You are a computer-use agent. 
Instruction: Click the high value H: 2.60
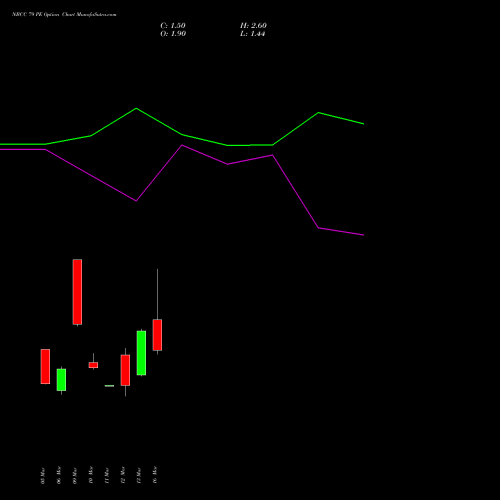pos(253,26)
